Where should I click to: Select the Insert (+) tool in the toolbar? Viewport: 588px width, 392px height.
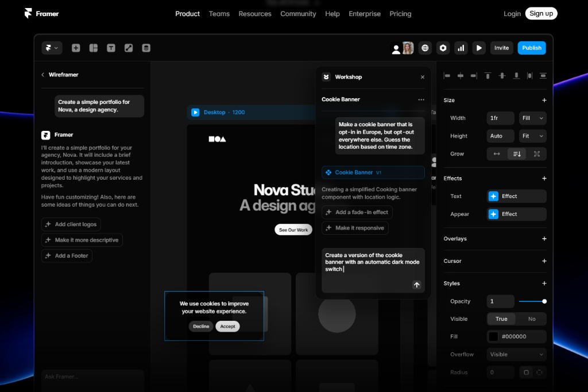pyautogui.click(x=75, y=48)
